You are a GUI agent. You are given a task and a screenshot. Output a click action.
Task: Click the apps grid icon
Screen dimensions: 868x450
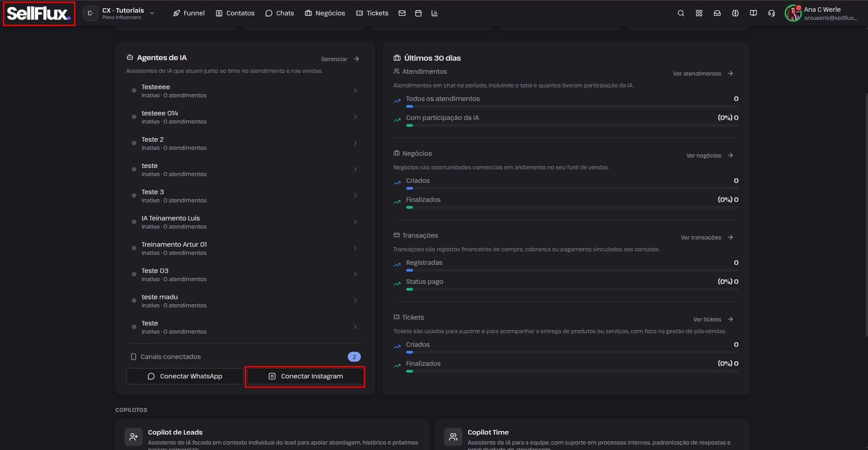click(x=699, y=14)
